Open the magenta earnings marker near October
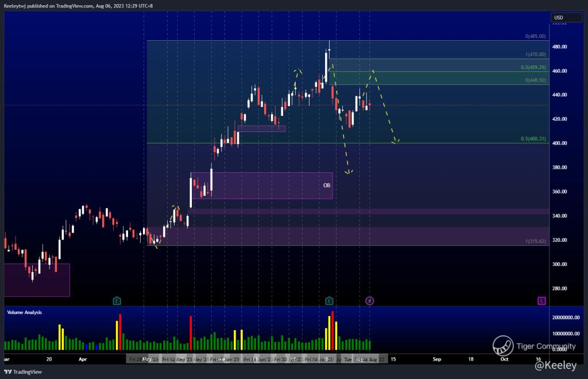 (541, 301)
